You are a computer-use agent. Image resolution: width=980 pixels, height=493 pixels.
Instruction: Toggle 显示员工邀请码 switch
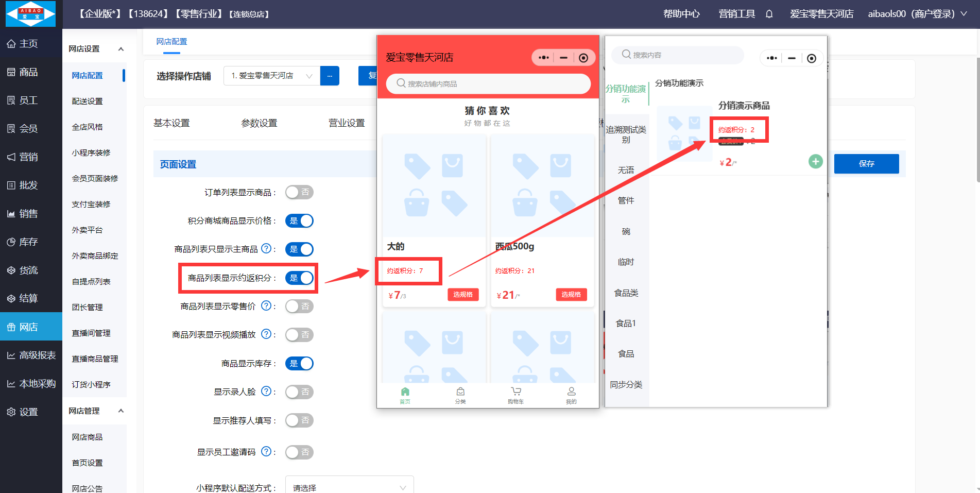tap(299, 452)
